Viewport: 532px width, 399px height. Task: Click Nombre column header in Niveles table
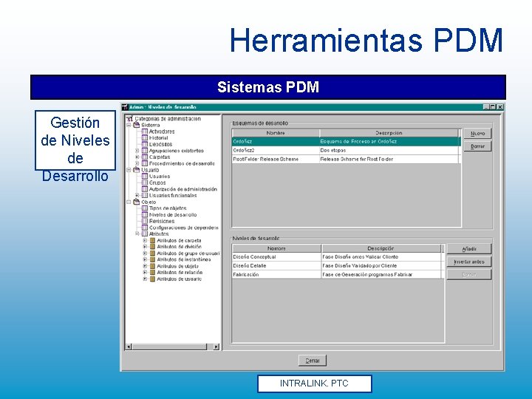[x=276, y=248]
